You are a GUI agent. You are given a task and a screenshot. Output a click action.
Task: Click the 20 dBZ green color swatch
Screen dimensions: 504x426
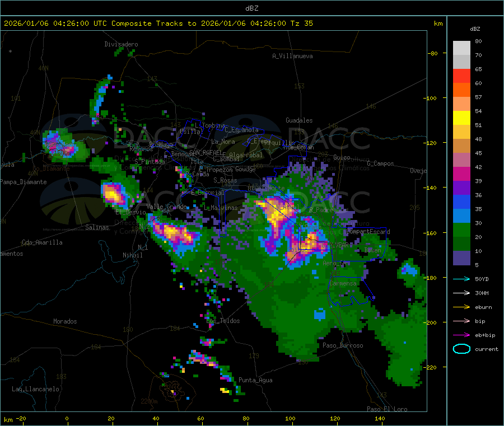[461, 244]
